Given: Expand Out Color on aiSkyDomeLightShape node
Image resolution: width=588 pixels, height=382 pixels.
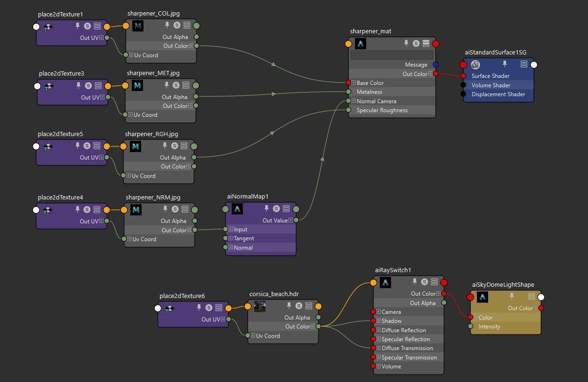Looking at the screenshot, I should [x=535, y=308].
